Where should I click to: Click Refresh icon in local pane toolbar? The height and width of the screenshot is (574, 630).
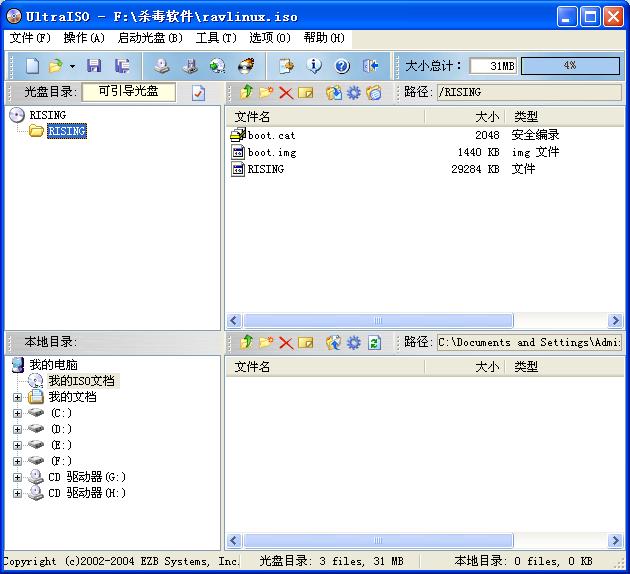click(374, 343)
